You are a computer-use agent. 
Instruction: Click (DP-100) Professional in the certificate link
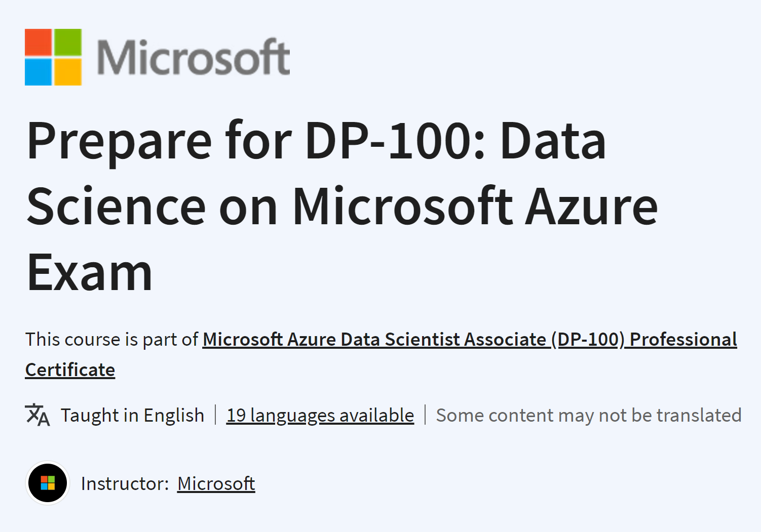644,339
